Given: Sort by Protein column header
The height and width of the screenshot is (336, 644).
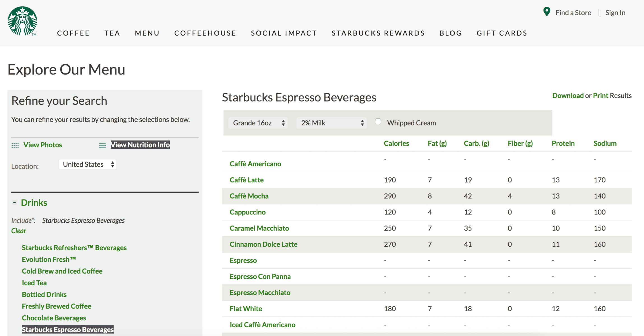Looking at the screenshot, I should coord(563,143).
